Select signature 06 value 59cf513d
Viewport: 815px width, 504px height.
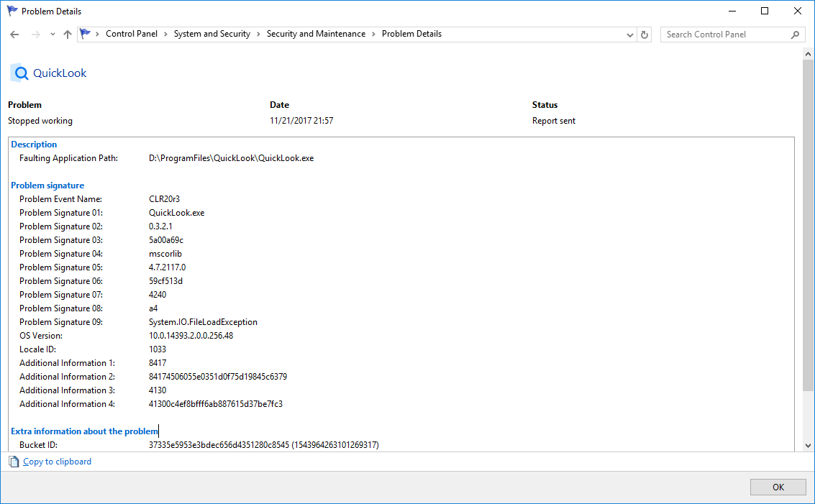tap(166, 280)
